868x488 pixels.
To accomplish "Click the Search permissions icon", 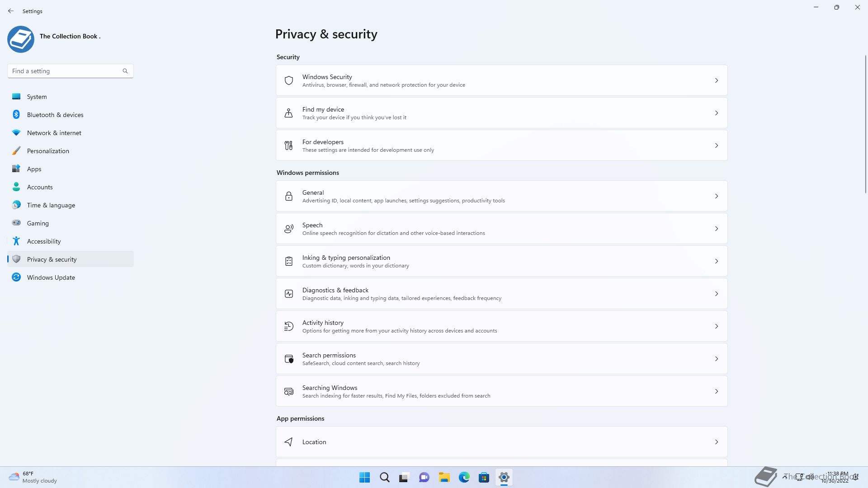I will pos(289,359).
